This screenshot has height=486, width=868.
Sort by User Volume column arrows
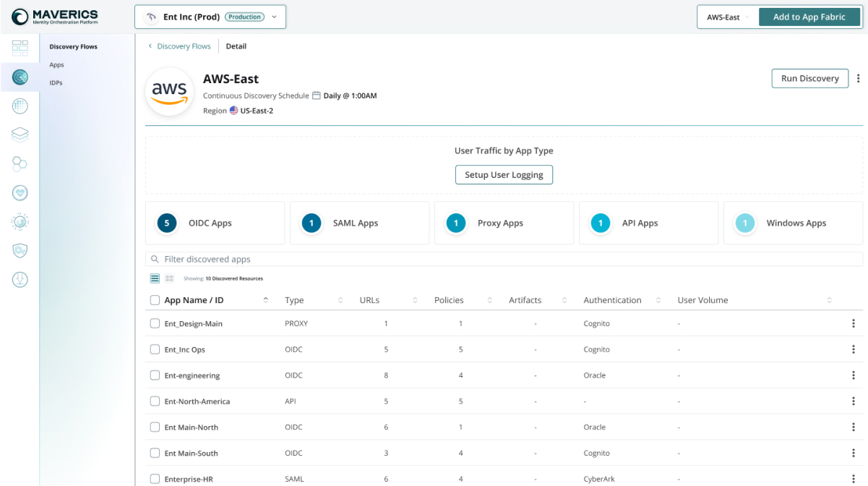coord(830,300)
